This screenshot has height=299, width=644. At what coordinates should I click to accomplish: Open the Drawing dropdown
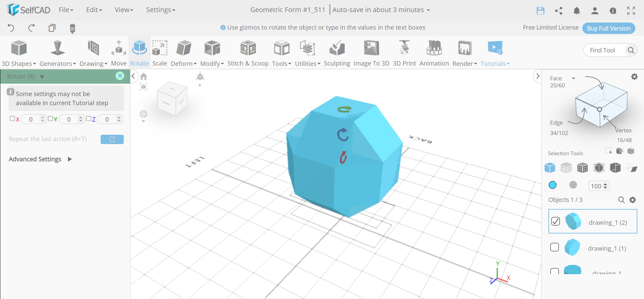(94, 53)
